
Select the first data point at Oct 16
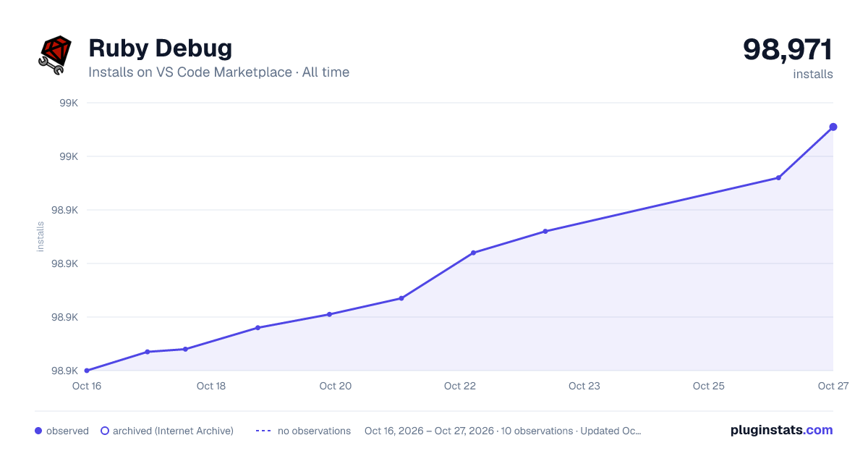(87, 371)
